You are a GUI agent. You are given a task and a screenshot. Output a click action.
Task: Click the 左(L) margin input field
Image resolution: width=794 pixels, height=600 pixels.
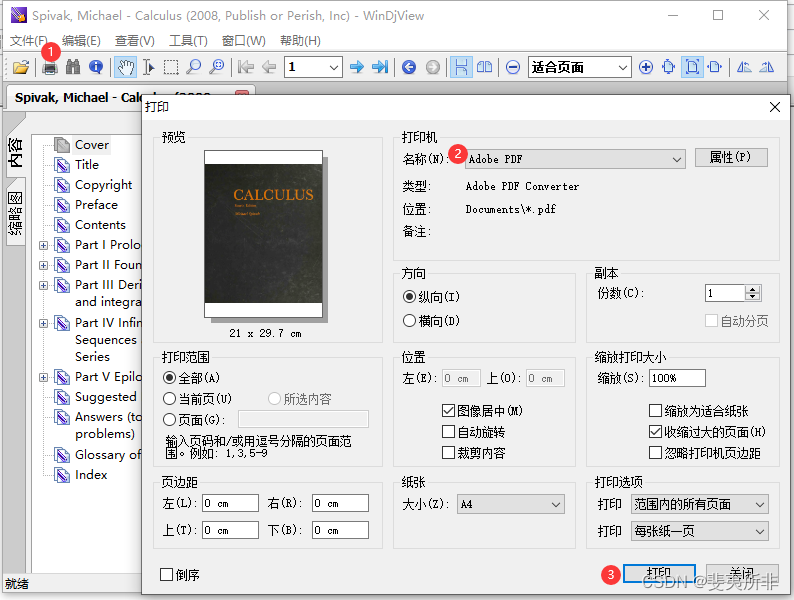(230, 503)
